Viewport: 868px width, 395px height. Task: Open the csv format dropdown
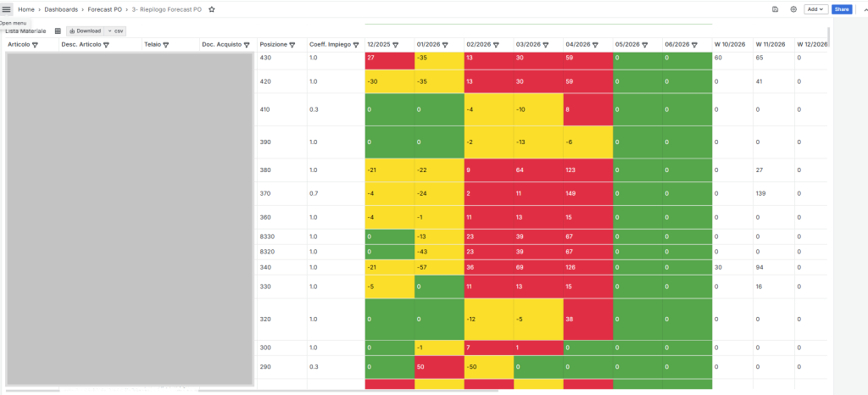(114, 31)
